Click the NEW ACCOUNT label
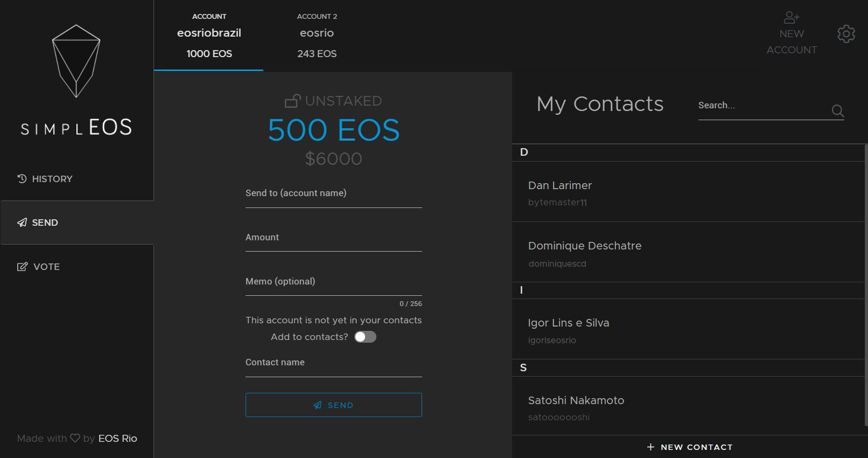This screenshot has width=868, height=458. coord(792,41)
